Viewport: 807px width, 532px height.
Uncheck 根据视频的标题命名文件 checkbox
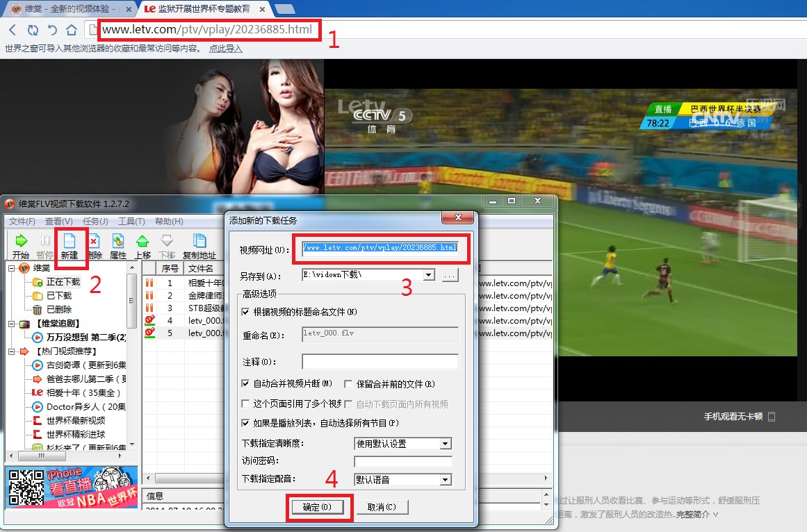click(x=245, y=312)
